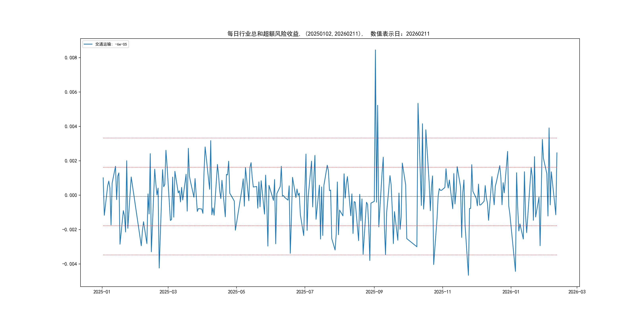
Task: Click the 0.006 y-axis tick label
Action: pos(71,92)
